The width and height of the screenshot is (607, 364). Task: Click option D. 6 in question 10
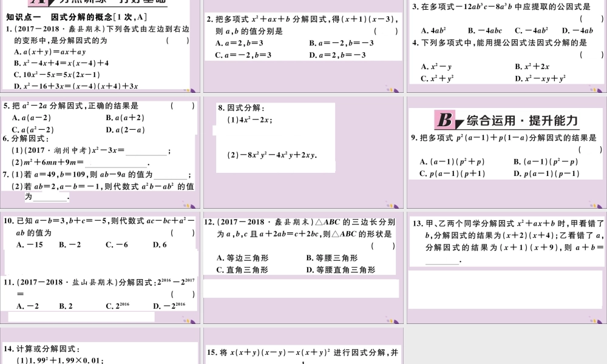coord(160,244)
